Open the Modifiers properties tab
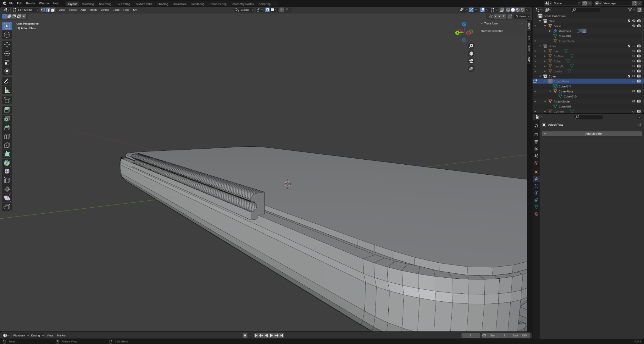 536,179
